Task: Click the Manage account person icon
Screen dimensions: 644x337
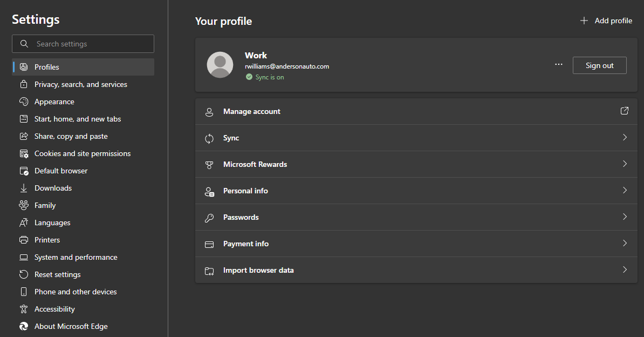Action: tap(209, 112)
